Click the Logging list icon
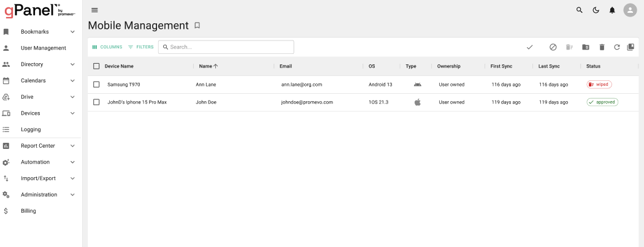Viewport: 644px width, 247px height. [6, 130]
